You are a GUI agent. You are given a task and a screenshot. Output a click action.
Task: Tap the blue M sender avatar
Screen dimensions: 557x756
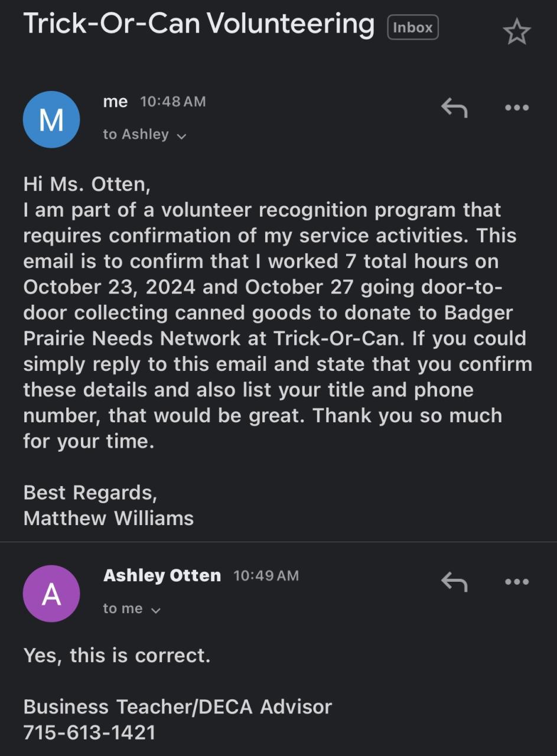point(51,120)
